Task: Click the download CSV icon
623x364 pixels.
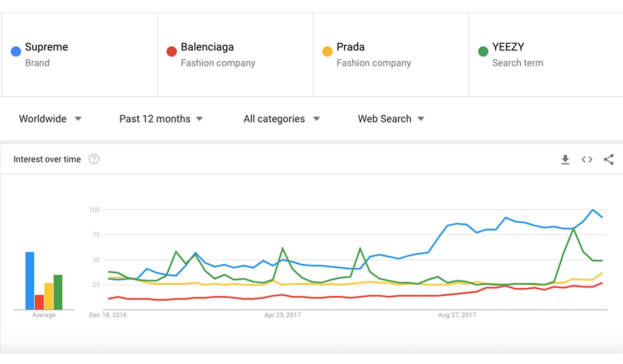Action: pyautogui.click(x=565, y=160)
